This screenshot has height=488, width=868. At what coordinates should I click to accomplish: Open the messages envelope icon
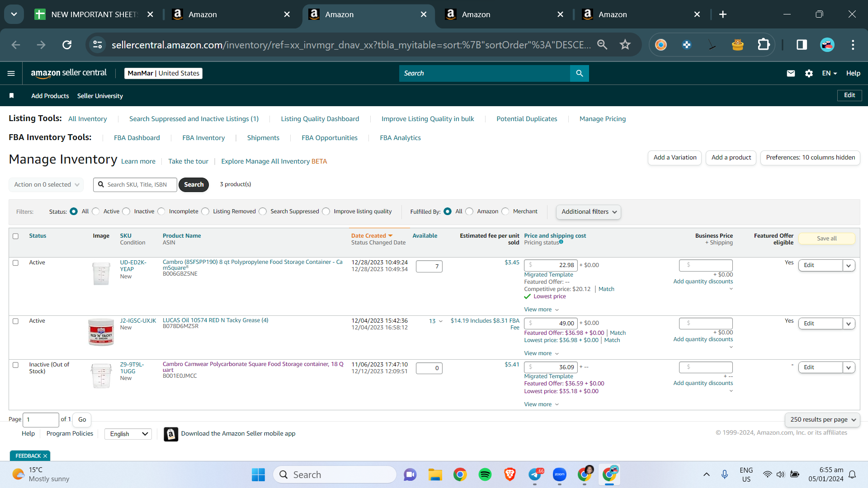pos(791,73)
